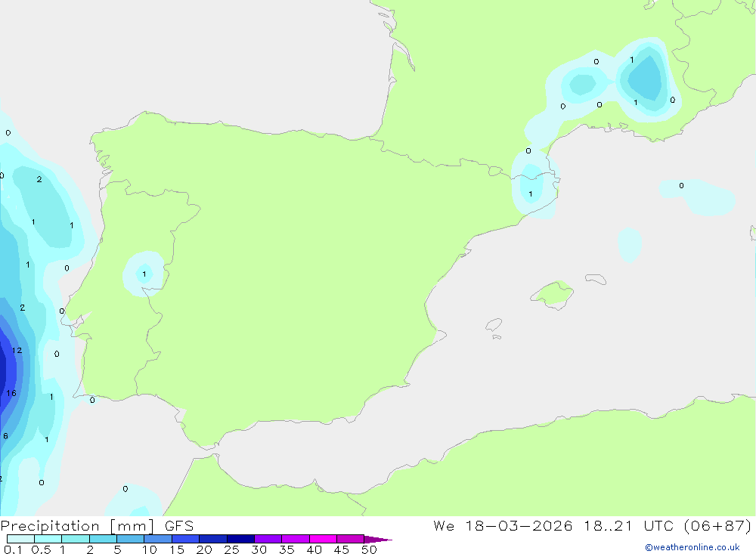Pick the legend swatch between 2 and 5
756x554 pixels.
[x=103, y=539]
